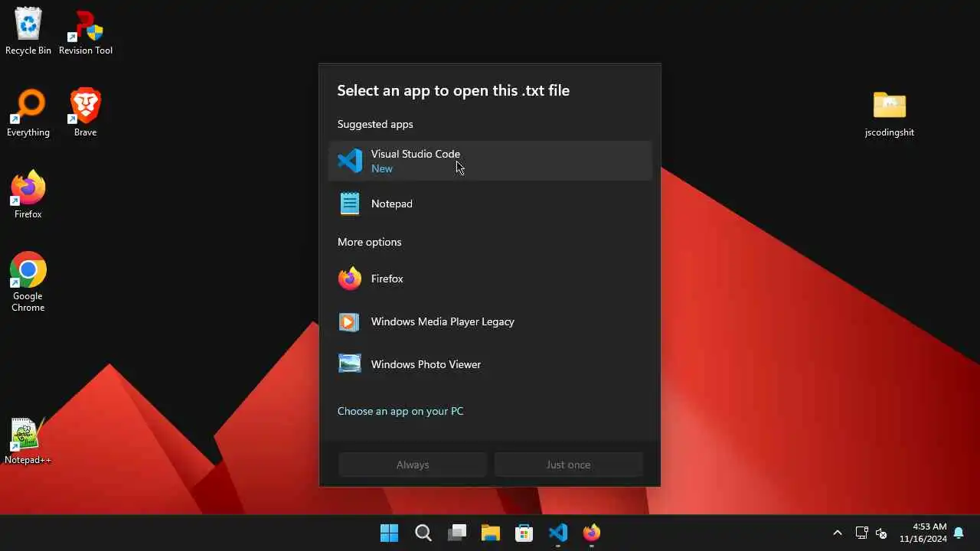This screenshot has width=980, height=551.
Task: Launch Revision Tool desktop shortcut
Action: (x=85, y=32)
